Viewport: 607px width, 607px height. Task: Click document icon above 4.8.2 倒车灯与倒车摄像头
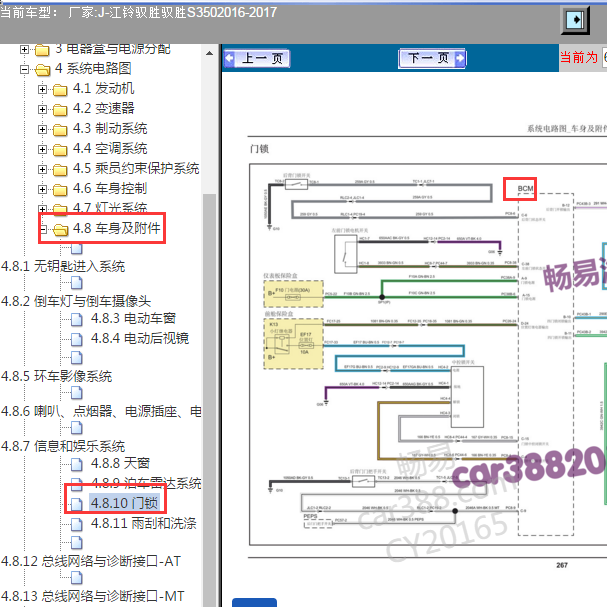[x=77, y=283]
